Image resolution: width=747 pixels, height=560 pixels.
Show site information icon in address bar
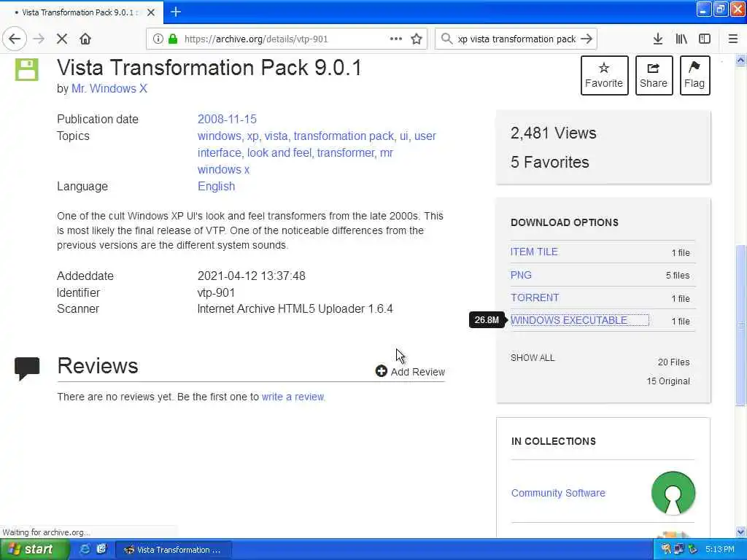(158, 39)
